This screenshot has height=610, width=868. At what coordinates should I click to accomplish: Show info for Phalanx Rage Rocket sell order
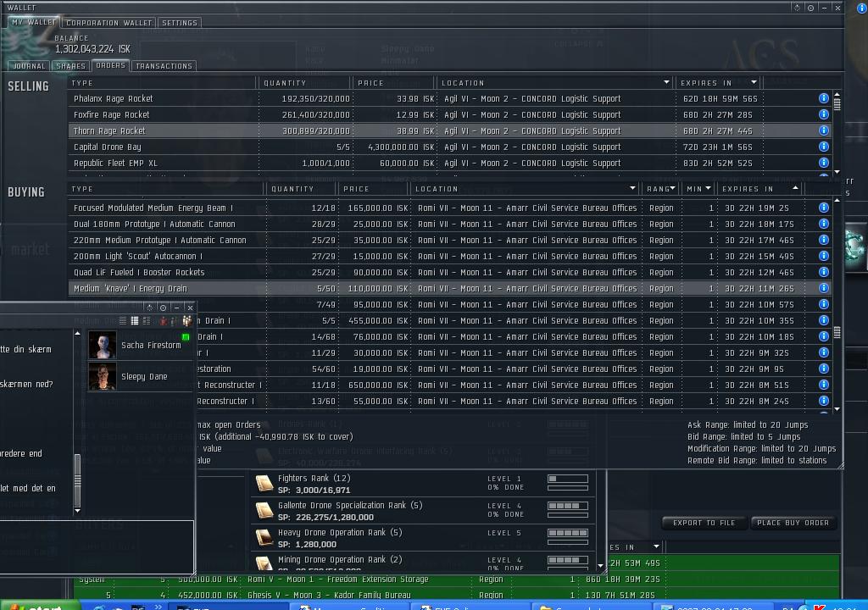tap(824, 98)
